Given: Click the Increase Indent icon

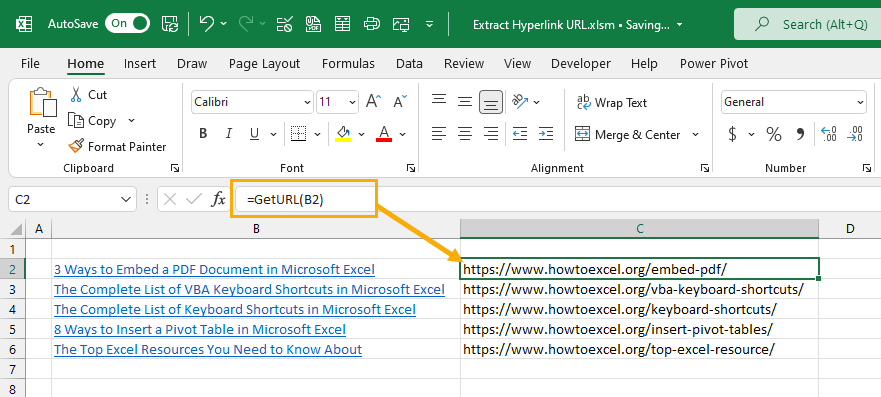Looking at the screenshot, I should [546, 134].
